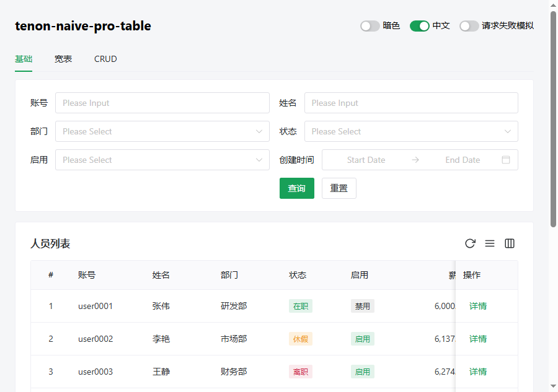Open the 启用 select dropdown
This screenshot has width=558, height=392.
162,160
